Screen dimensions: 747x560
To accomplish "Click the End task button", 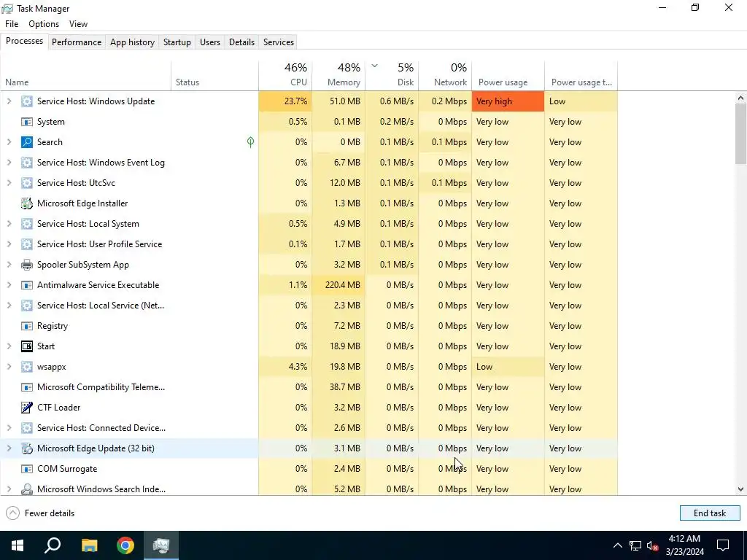I will tap(710, 513).
